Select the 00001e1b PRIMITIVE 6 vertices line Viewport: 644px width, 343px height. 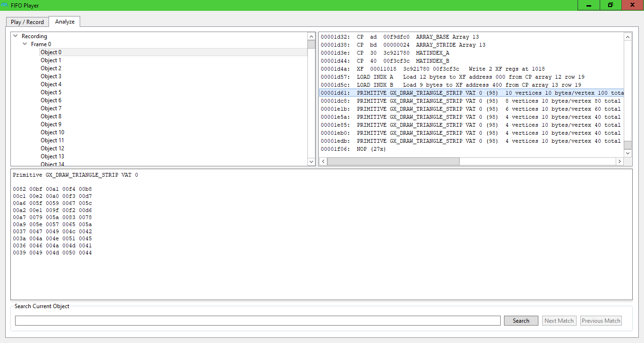pos(471,109)
